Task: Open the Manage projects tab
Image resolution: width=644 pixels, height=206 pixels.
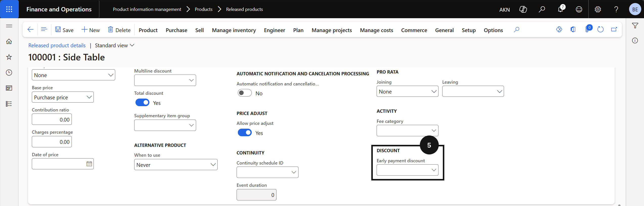Action: (332, 30)
